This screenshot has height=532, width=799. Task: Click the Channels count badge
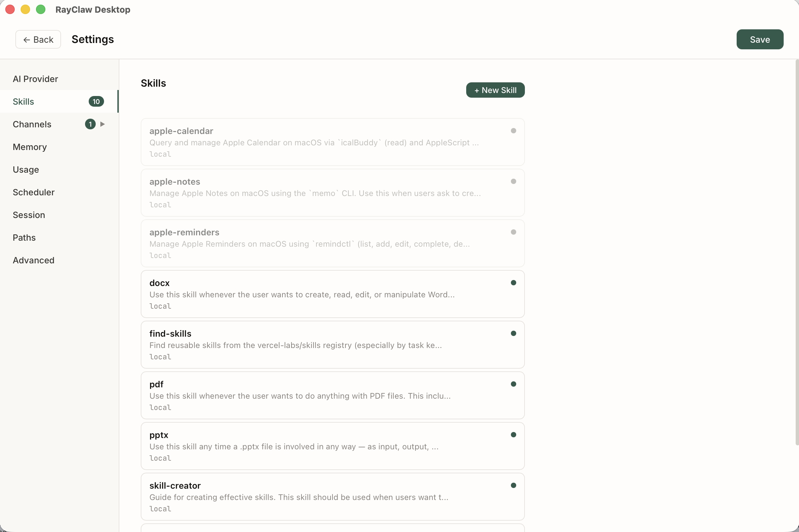point(90,124)
